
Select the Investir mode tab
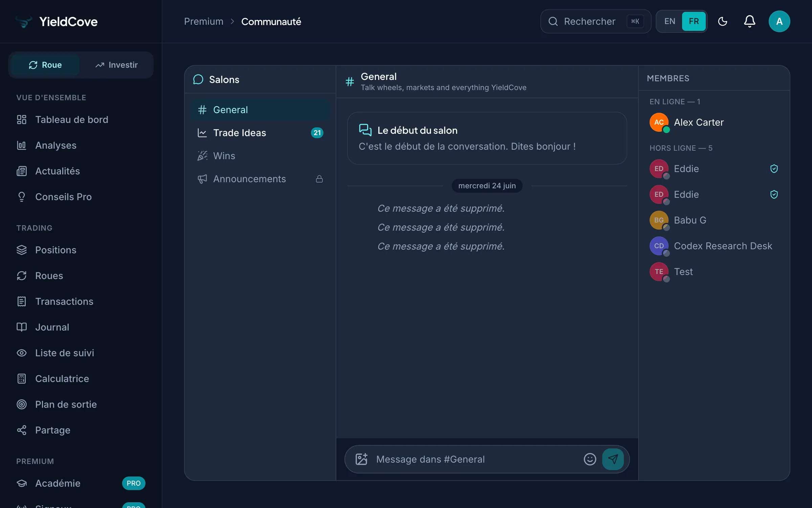click(117, 65)
